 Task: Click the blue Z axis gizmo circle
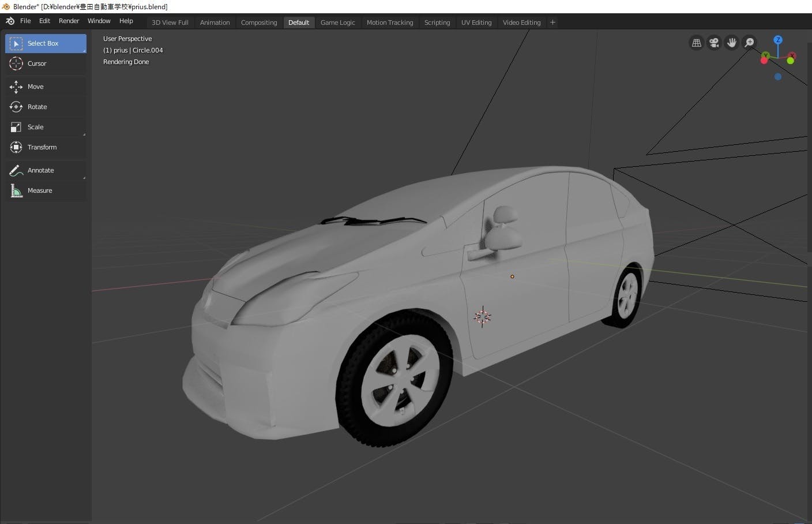pyautogui.click(x=778, y=40)
